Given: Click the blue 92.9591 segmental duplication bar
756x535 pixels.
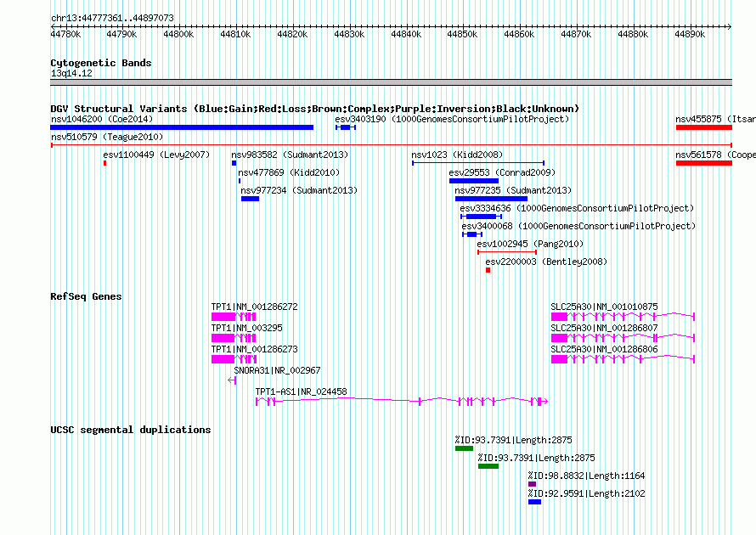Looking at the screenshot, I should coord(534,502).
